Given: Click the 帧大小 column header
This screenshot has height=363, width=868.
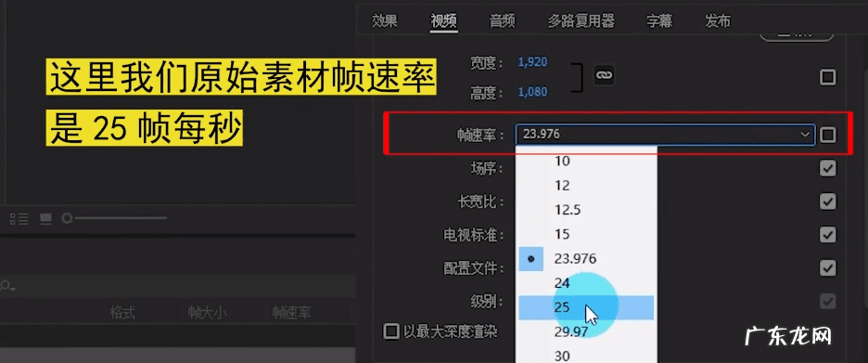Looking at the screenshot, I should 207,313.
